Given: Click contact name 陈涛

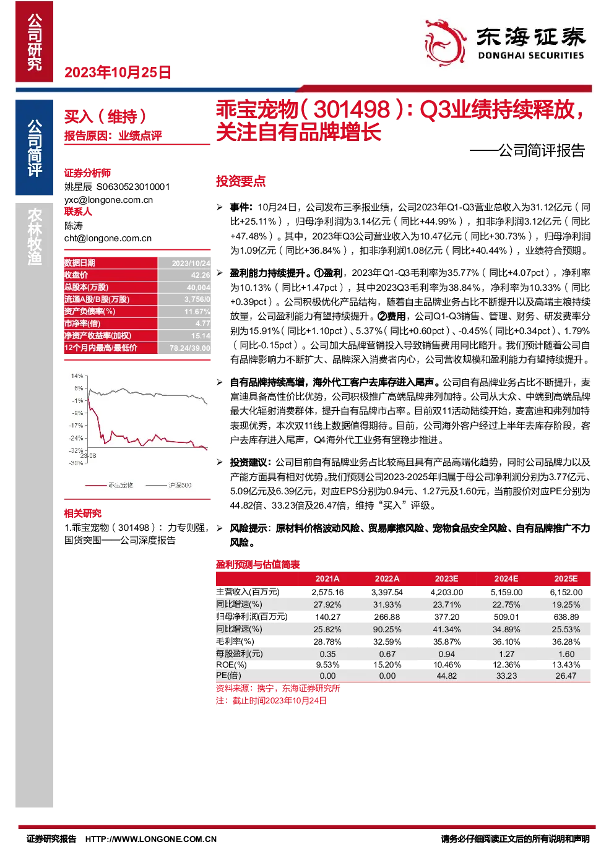Looking at the screenshot, I should 74,226.
